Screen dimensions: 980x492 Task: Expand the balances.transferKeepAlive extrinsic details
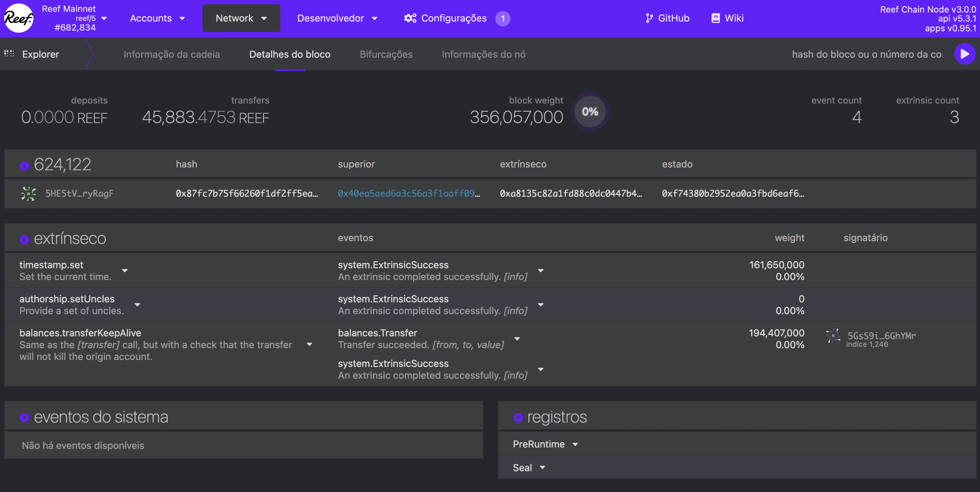(309, 344)
